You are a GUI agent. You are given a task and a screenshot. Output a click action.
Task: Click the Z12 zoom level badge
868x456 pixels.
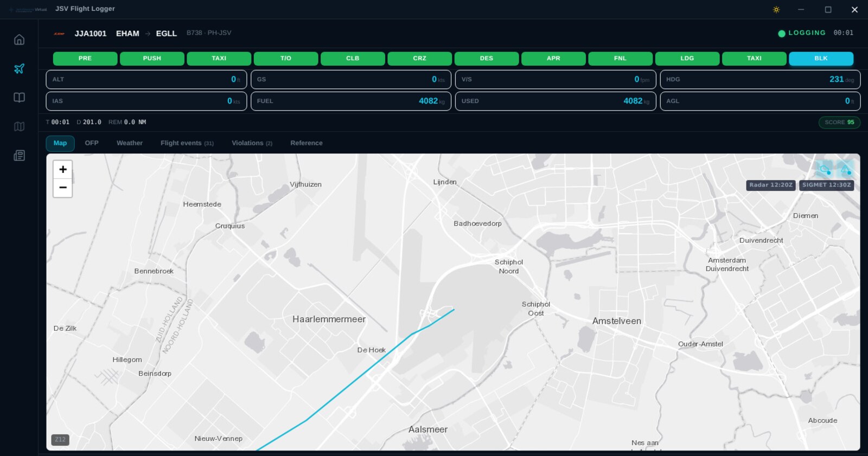(x=60, y=440)
